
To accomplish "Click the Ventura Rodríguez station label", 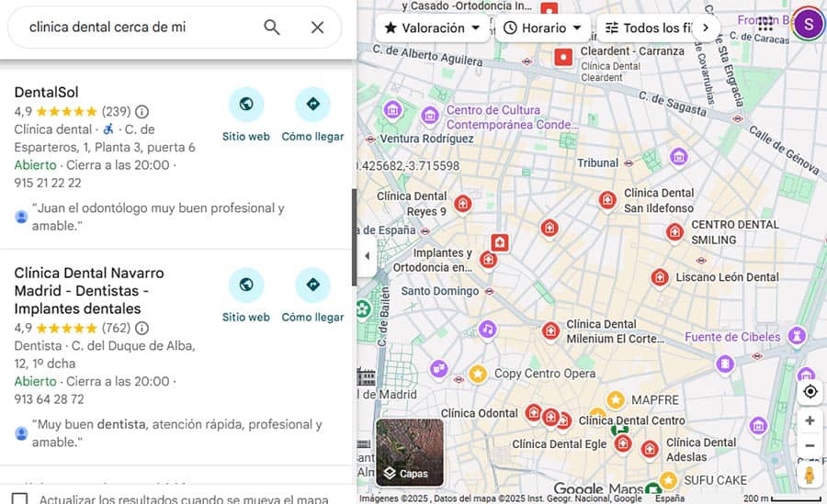I will click(x=426, y=139).
